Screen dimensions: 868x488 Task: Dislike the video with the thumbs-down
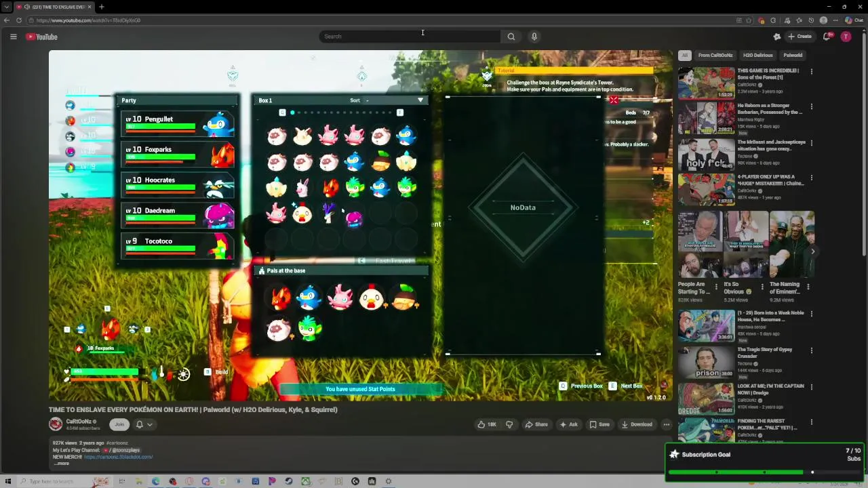pos(509,424)
